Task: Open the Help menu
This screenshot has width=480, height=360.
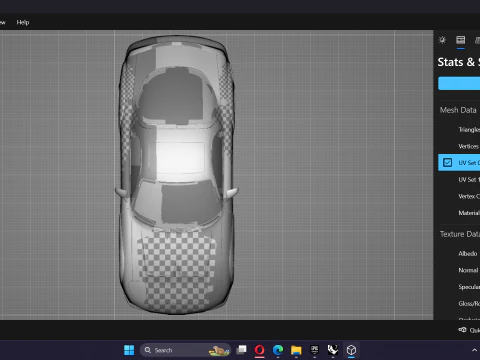Action: click(x=23, y=22)
